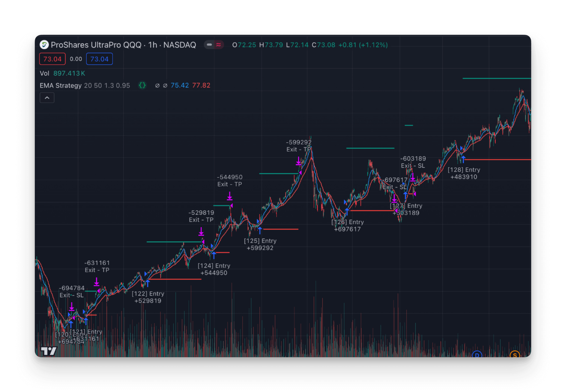The height and width of the screenshot is (392, 566).
Task: Click the magenta exit arrow below the -599292 Exit - TP label
Action: (299, 161)
